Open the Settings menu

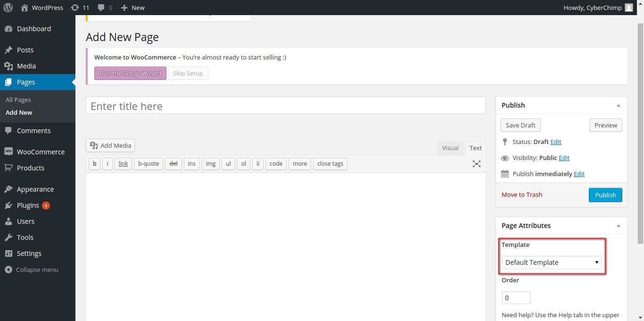pyautogui.click(x=38, y=253)
